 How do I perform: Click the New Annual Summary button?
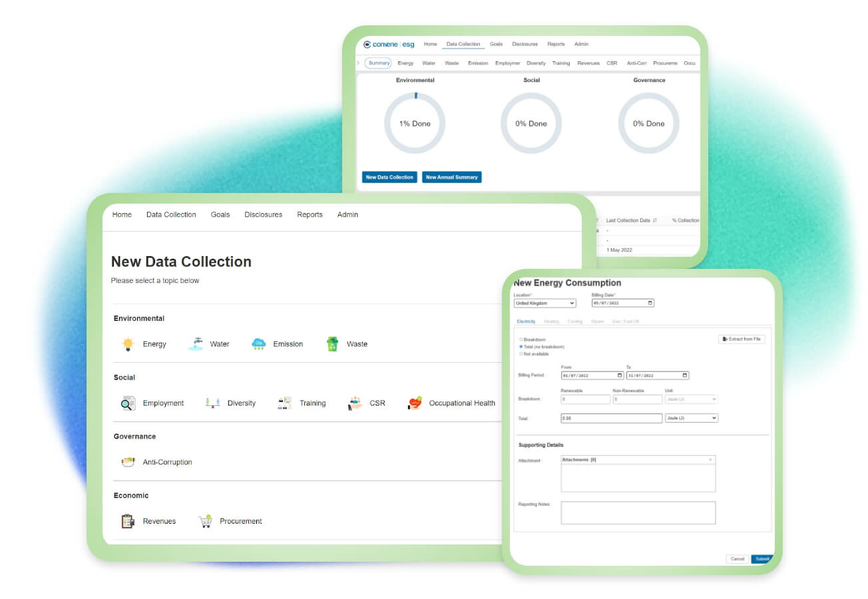click(x=451, y=177)
